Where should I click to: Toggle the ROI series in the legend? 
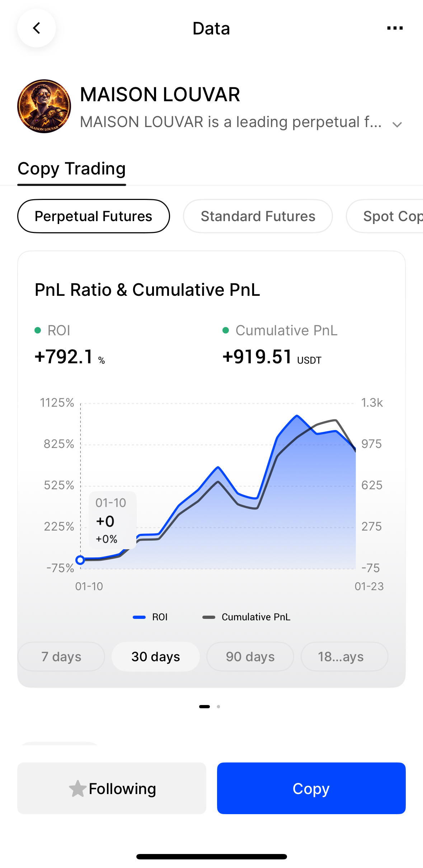tap(151, 617)
